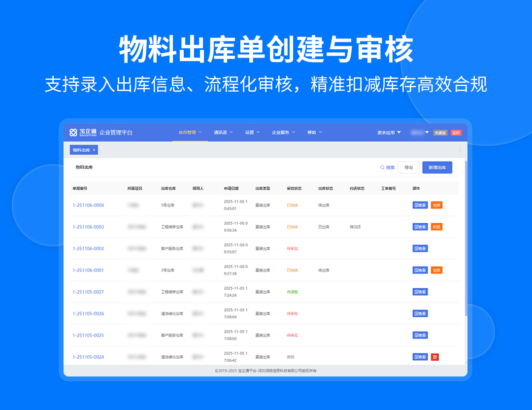The width and height of the screenshot is (532, 410).
Task: Click the 领用人 column header
Action: [198, 188]
